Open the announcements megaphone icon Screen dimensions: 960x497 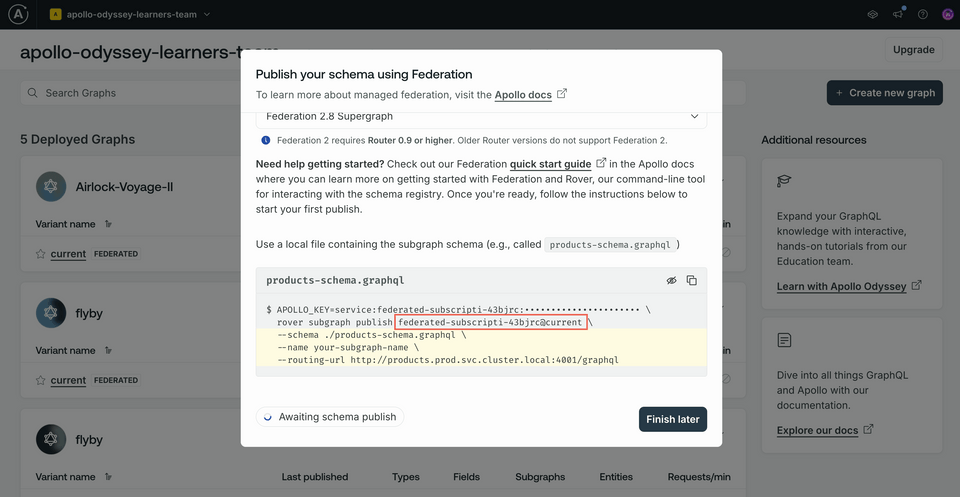(x=898, y=14)
